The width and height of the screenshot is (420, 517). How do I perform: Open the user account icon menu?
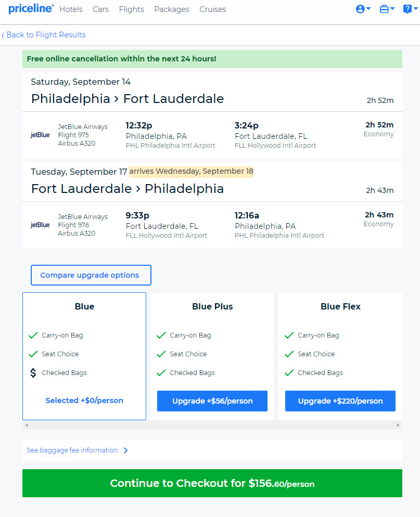(x=363, y=9)
